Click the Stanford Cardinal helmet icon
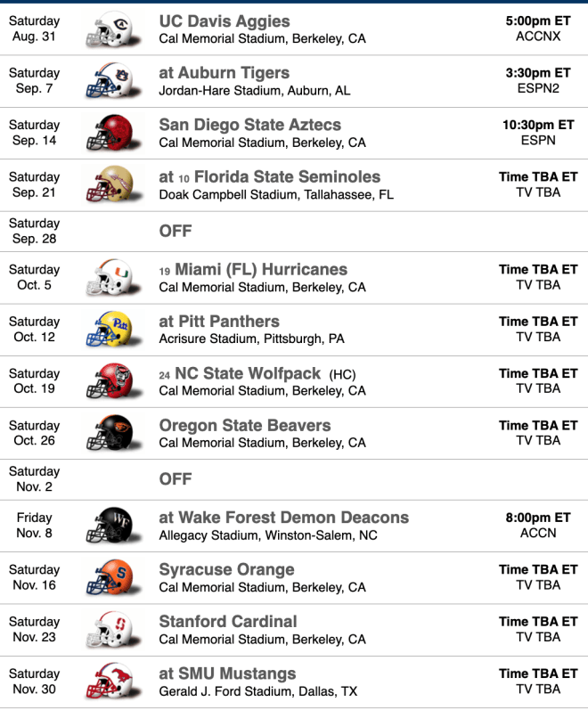This screenshot has width=588, height=710. click(x=113, y=630)
